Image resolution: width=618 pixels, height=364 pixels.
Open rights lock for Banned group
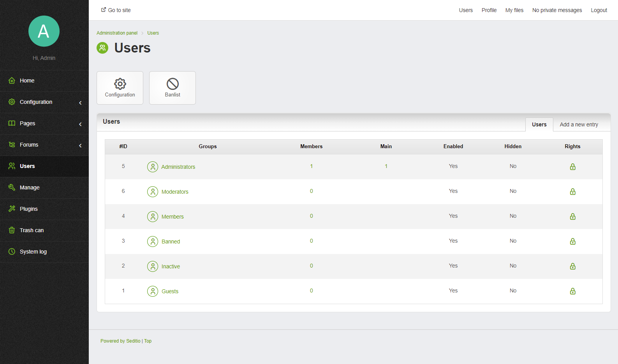coord(572,241)
